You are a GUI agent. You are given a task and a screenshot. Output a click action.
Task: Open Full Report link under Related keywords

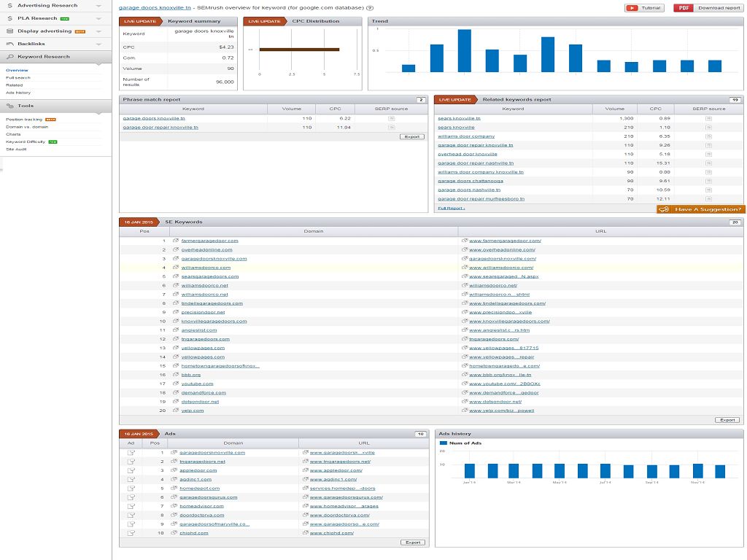click(x=451, y=208)
